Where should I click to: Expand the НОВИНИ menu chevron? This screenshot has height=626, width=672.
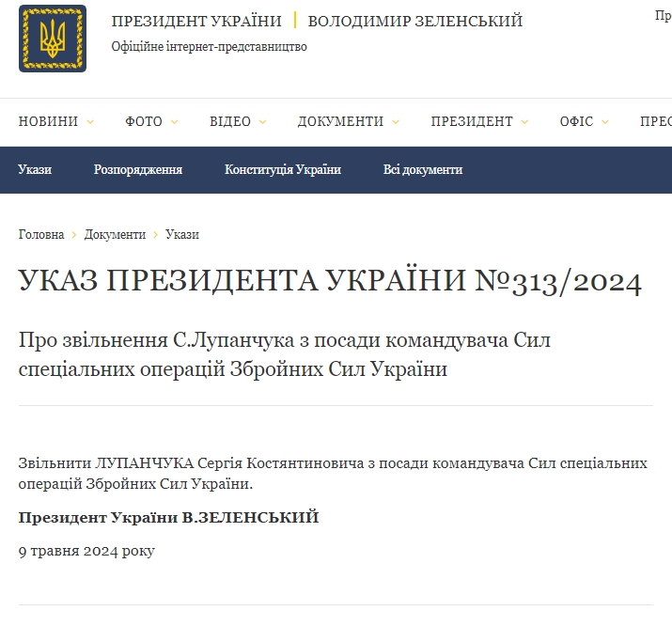point(90,122)
